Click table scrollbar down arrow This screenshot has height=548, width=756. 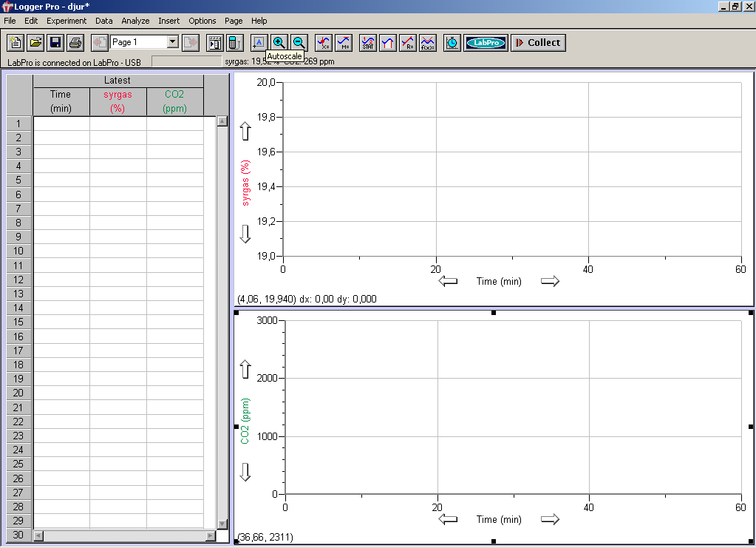coord(222,524)
